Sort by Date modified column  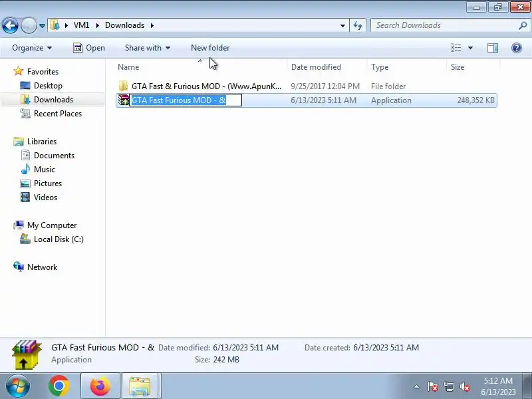[316, 67]
